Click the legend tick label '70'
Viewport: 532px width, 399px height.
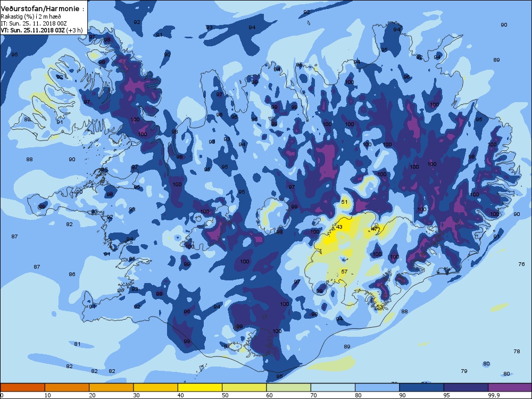pos(313,395)
